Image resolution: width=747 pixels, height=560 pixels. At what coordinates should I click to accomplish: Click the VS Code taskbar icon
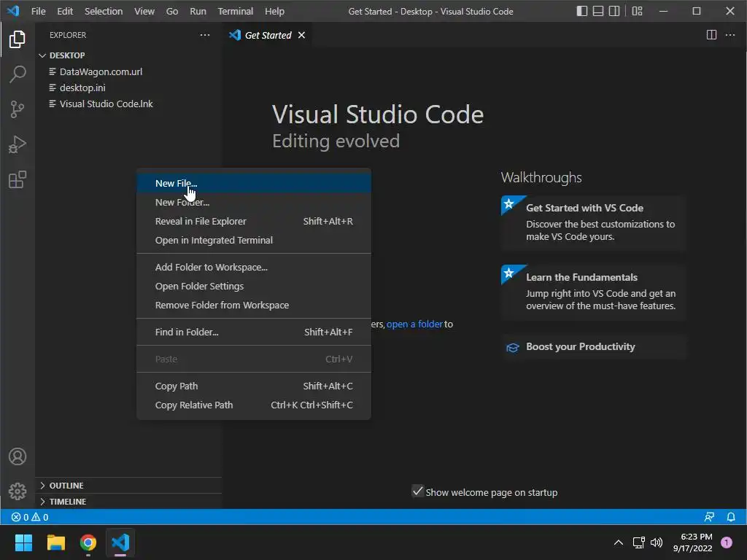(120, 542)
